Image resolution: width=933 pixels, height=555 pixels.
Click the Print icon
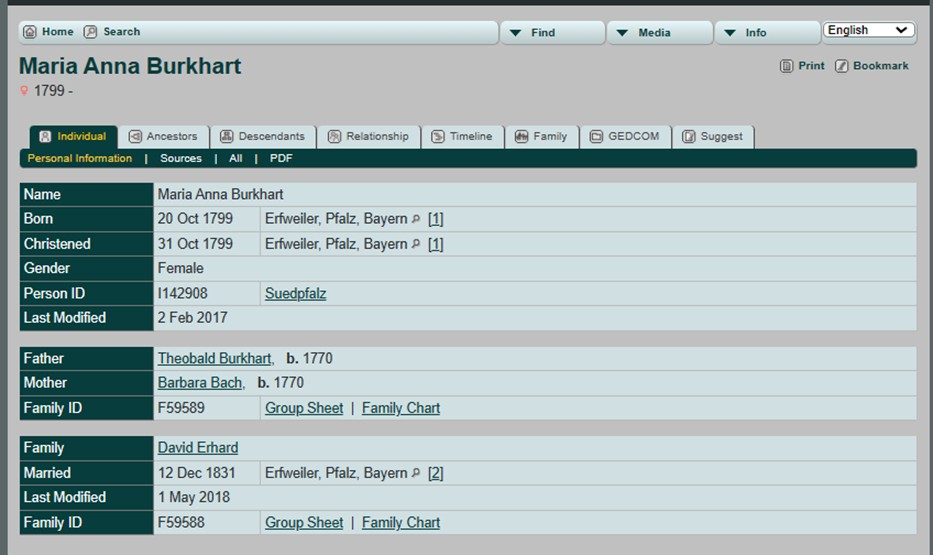coord(786,66)
